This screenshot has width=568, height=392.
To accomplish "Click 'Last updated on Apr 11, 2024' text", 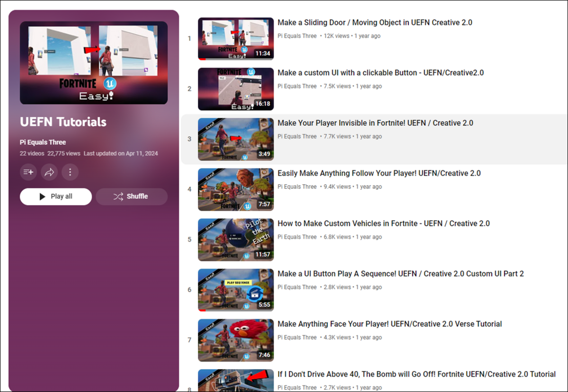I will 121,153.
